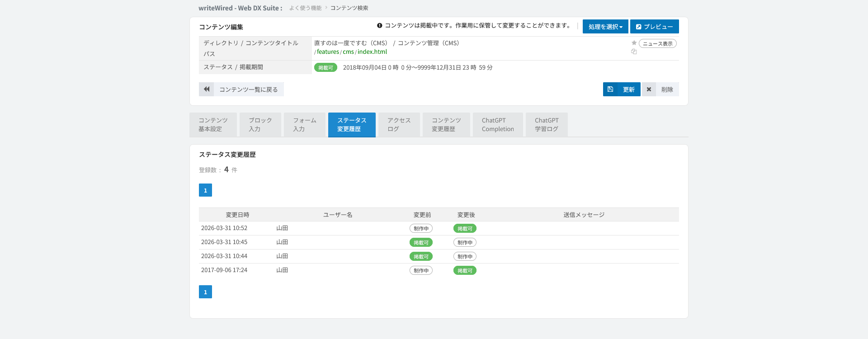The height and width of the screenshot is (339, 868).
Task: Click 掲載可 badge in the 10:45 row
Action: (x=421, y=243)
